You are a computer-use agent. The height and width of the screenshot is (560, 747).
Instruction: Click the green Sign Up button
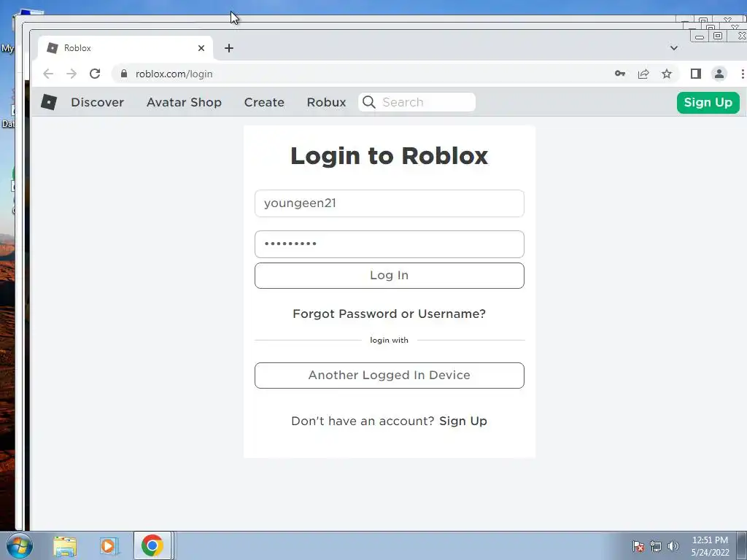coord(708,102)
